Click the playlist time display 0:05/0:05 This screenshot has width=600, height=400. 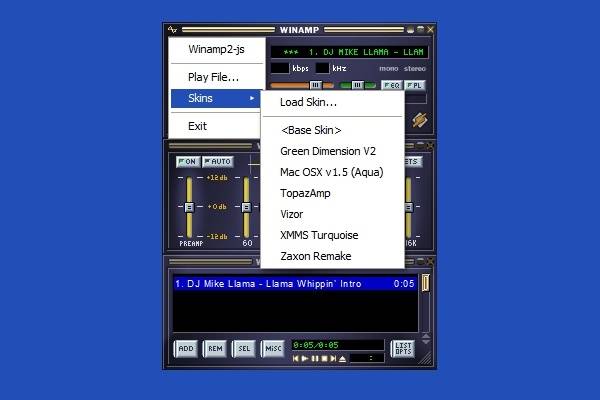click(x=338, y=345)
